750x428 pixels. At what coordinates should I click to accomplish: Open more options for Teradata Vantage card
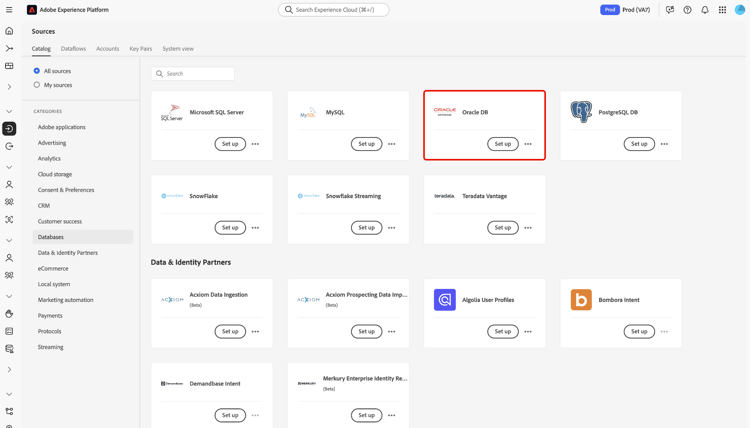(528, 228)
